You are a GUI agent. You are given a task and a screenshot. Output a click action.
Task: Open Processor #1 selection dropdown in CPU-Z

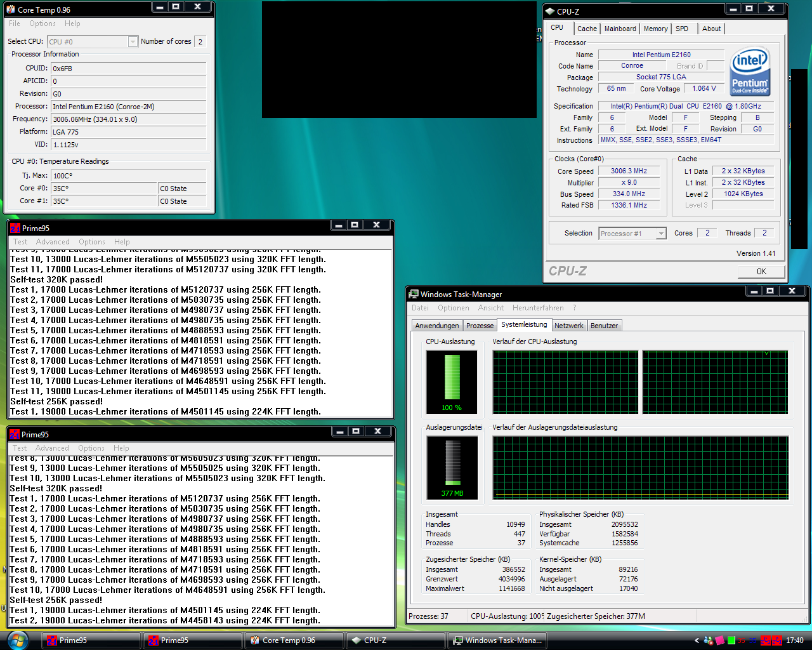[661, 234]
